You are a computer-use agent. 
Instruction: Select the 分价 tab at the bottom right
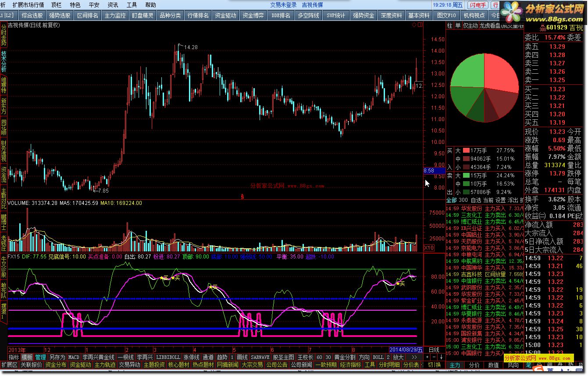474,365
